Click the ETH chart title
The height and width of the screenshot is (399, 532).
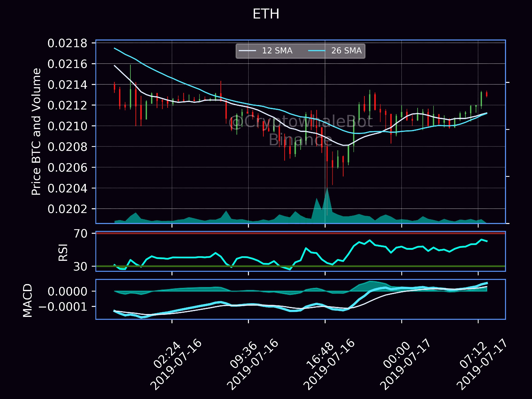point(266,14)
